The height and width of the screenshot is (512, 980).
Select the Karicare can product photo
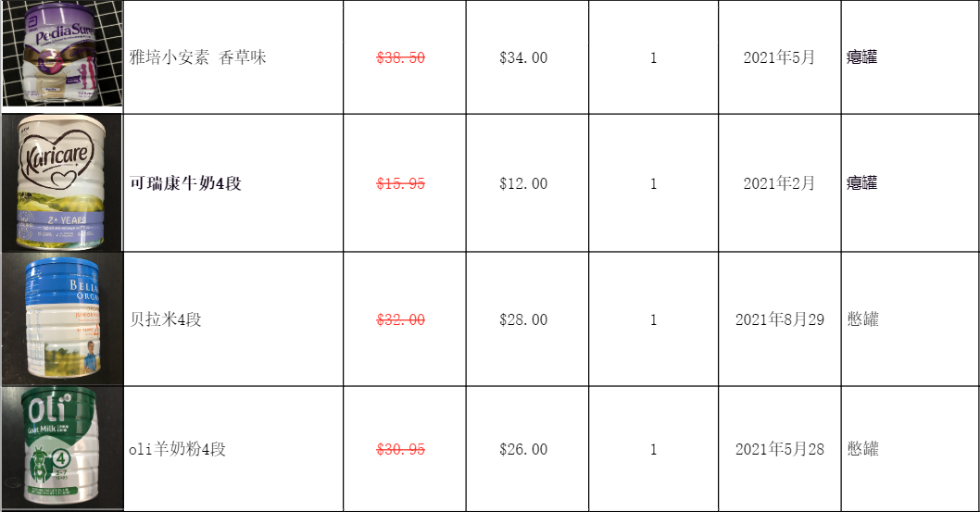click(x=63, y=183)
